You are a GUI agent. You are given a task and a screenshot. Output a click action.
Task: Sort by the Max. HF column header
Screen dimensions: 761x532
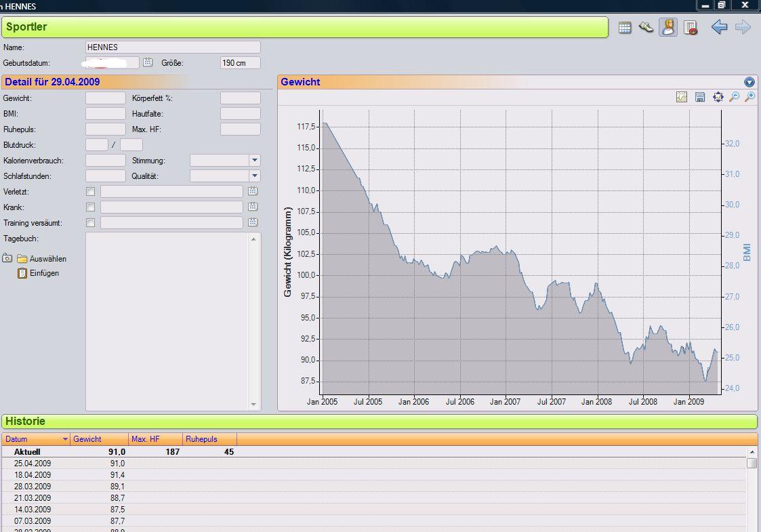(x=156, y=438)
